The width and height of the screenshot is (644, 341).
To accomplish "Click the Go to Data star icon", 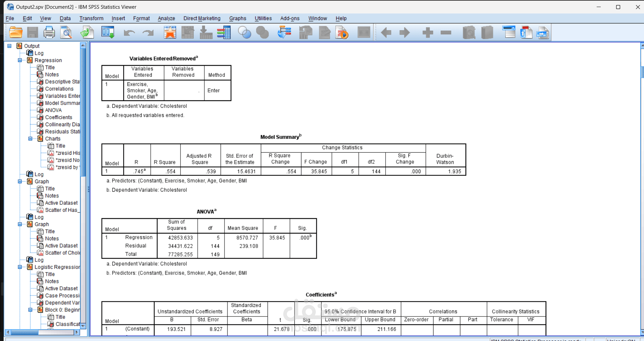I will (170, 33).
